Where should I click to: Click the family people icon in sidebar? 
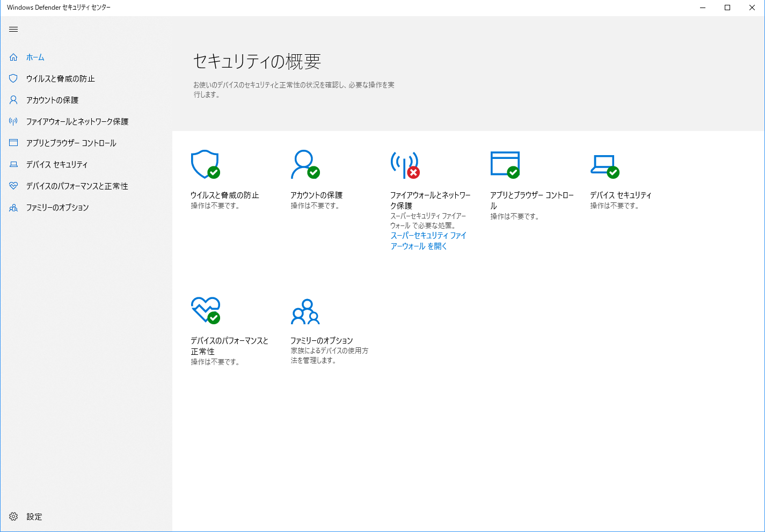point(13,207)
